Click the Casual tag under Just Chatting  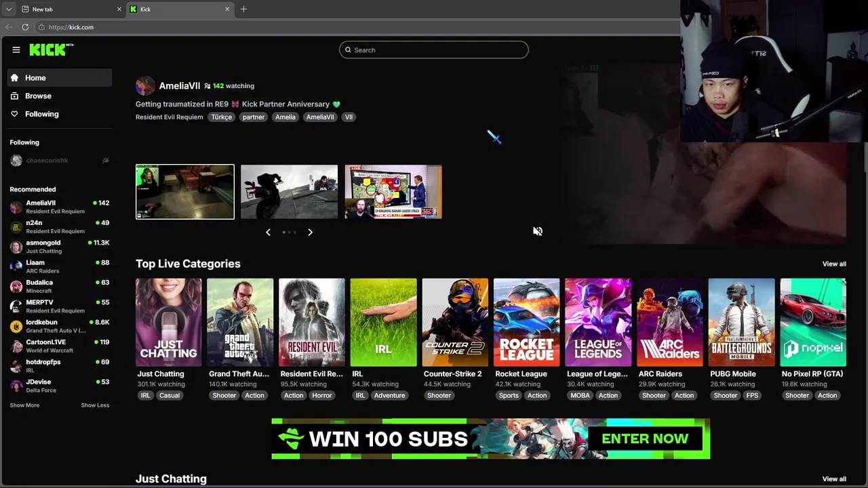pyautogui.click(x=170, y=396)
